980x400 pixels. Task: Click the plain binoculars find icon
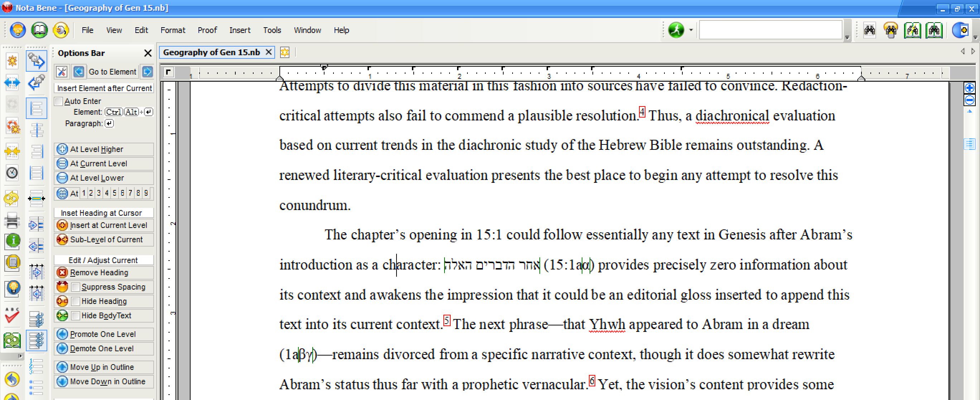coord(869,30)
